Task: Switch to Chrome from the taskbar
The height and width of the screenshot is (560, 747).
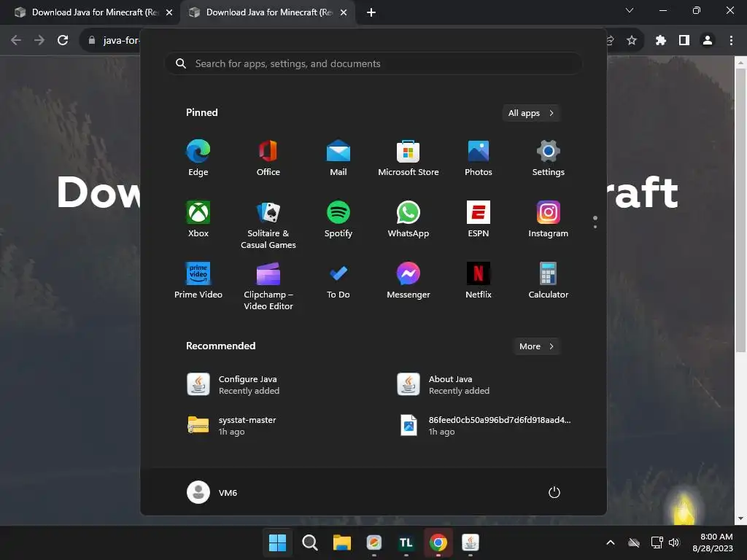Action: click(x=438, y=542)
